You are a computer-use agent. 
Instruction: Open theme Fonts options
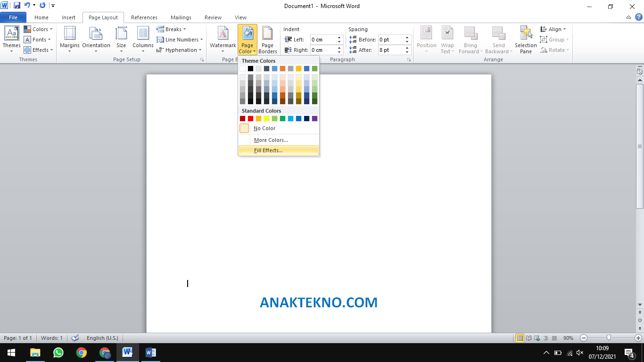38,40
